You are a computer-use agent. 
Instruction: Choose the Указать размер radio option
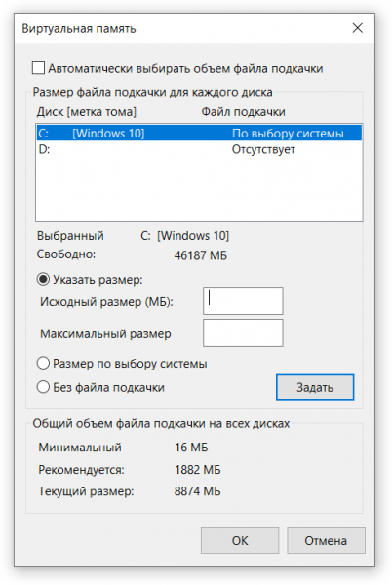43,279
